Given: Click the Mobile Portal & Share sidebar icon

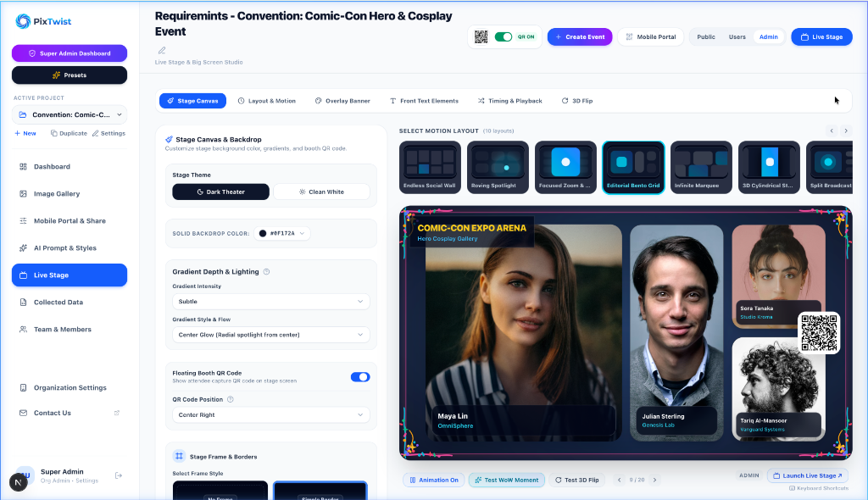Looking at the screenshot, I should (x=23, y=221).
